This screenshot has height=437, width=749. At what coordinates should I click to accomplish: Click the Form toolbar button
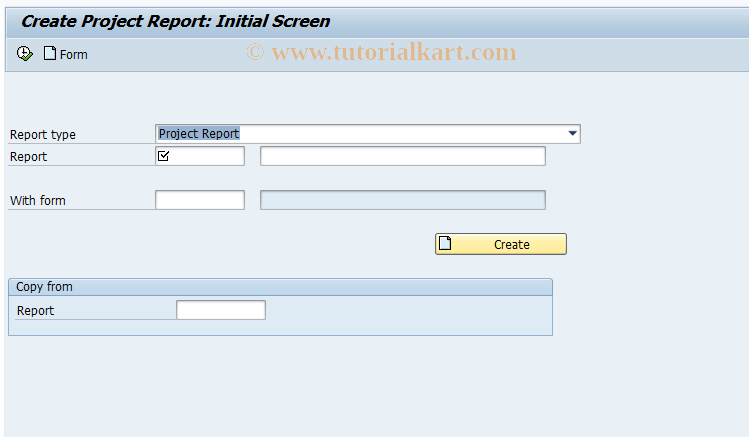click(x=65, y=54)
